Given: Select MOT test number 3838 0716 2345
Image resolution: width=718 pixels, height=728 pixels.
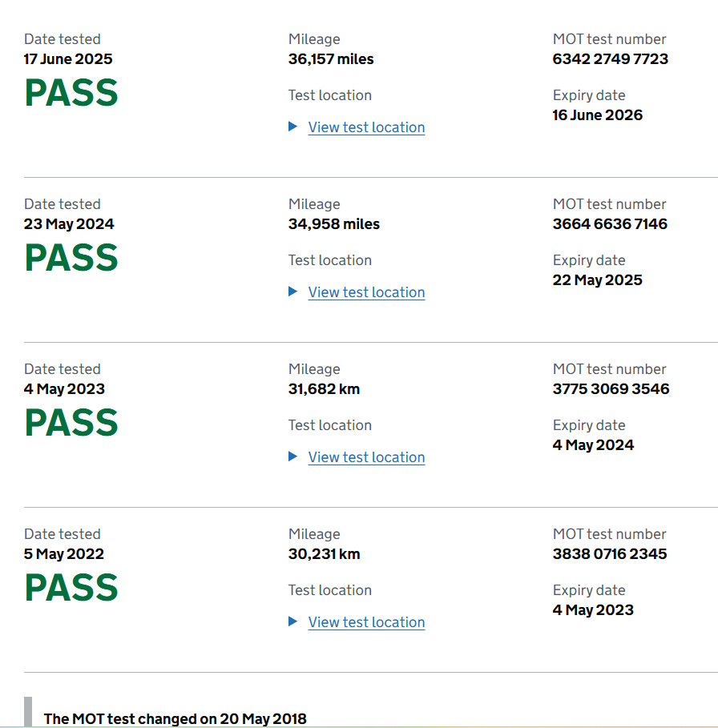Looking at the screenshot, I should tap(610, 553).
